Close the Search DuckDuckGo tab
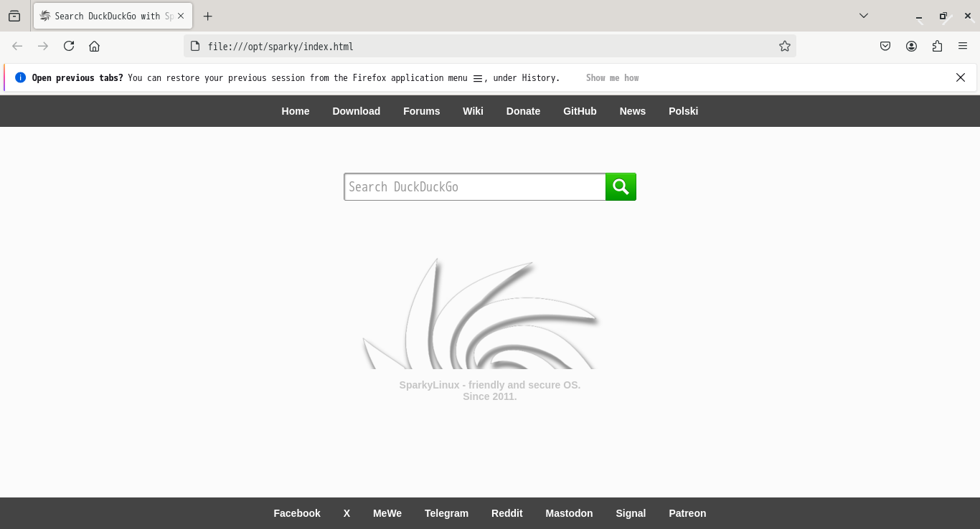Viewport: 980px width, 529px height. pos(180,16)
